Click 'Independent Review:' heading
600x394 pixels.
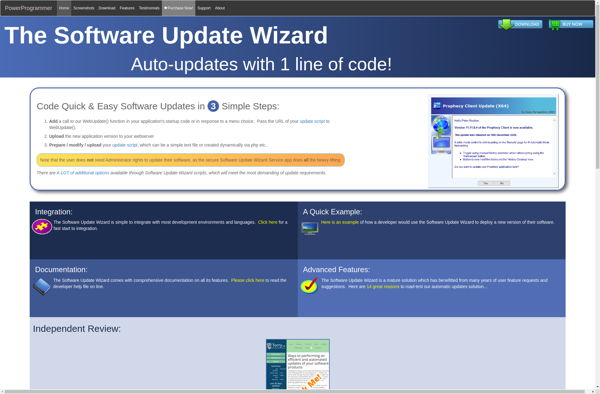77,329
